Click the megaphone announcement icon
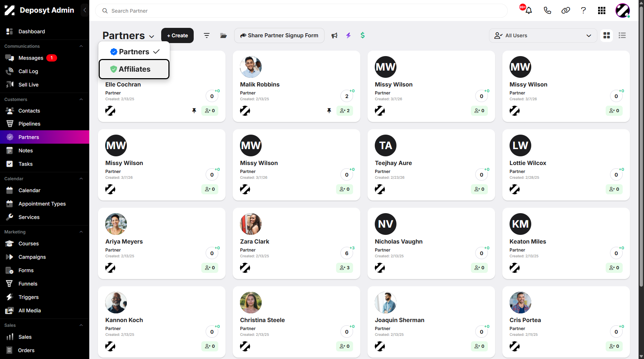This screenshot has width=644, height=359. click(x=334, y=35)
